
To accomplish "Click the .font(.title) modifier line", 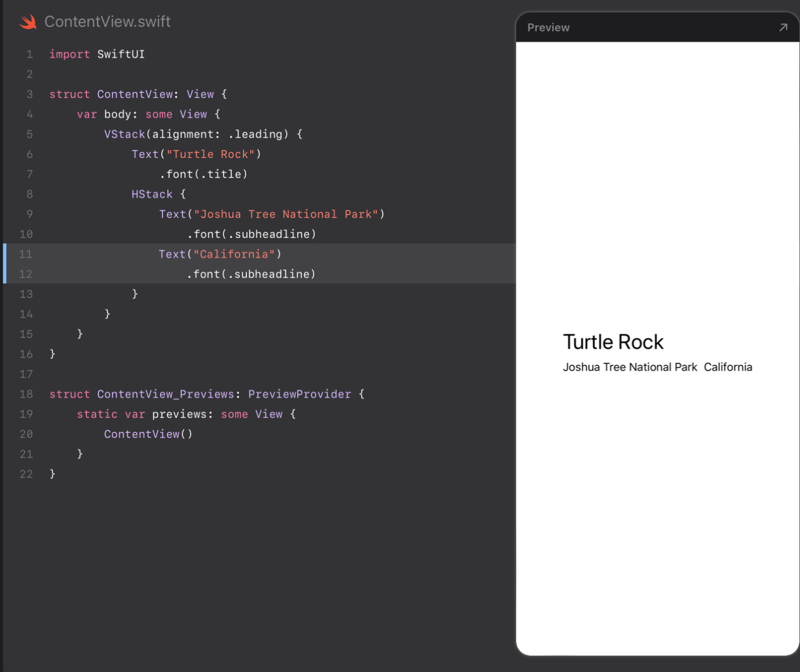I will pyautogui.click(x=203, y=174).
